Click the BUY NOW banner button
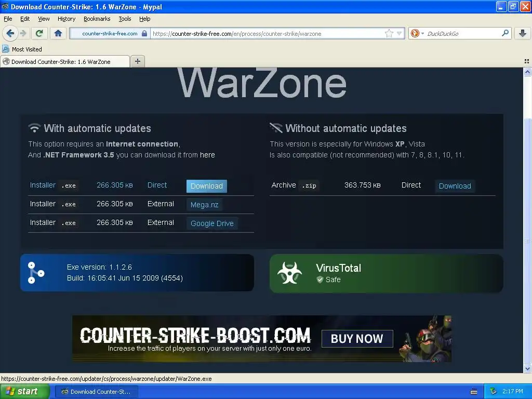The width and height of the screenshot is (532, 399). coord(357,339)
